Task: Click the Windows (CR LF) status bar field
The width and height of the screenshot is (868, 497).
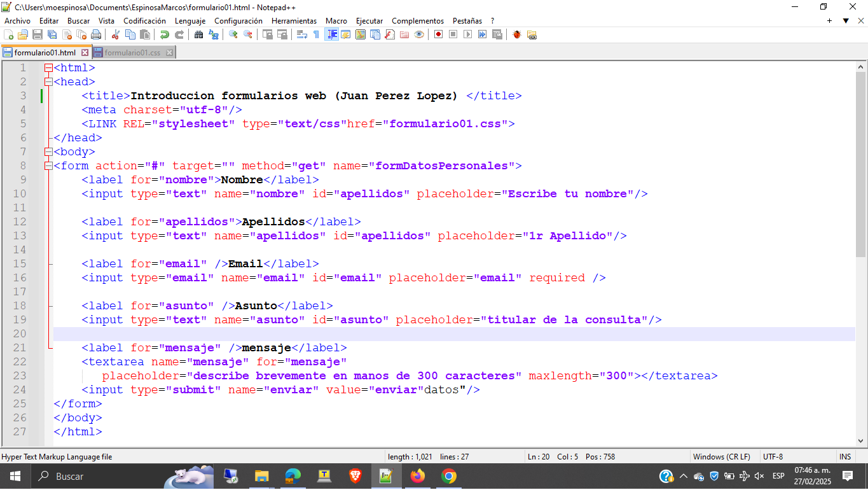Action: [721, 457]
